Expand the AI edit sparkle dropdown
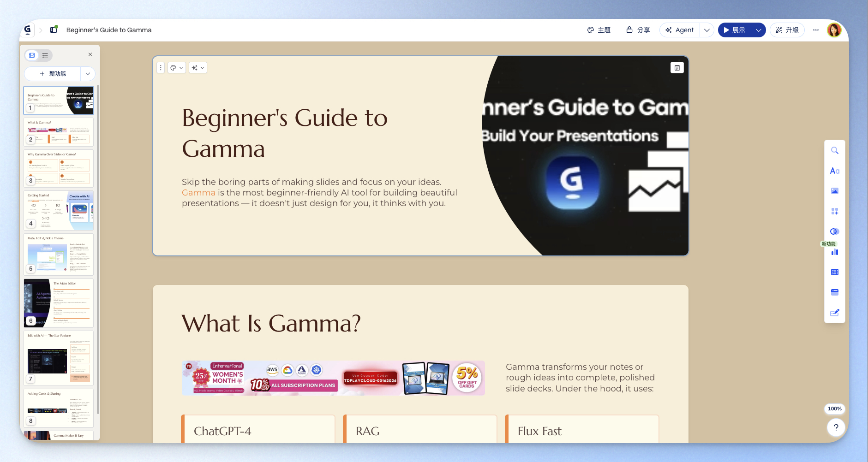This screenshot has width=868, height=462. pos(198,68)
